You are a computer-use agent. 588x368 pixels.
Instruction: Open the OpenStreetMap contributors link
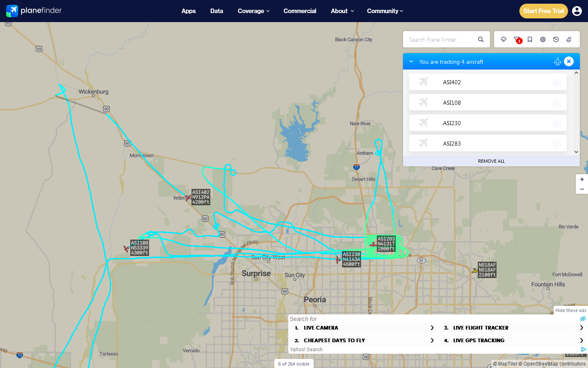[x=552, y=364]
